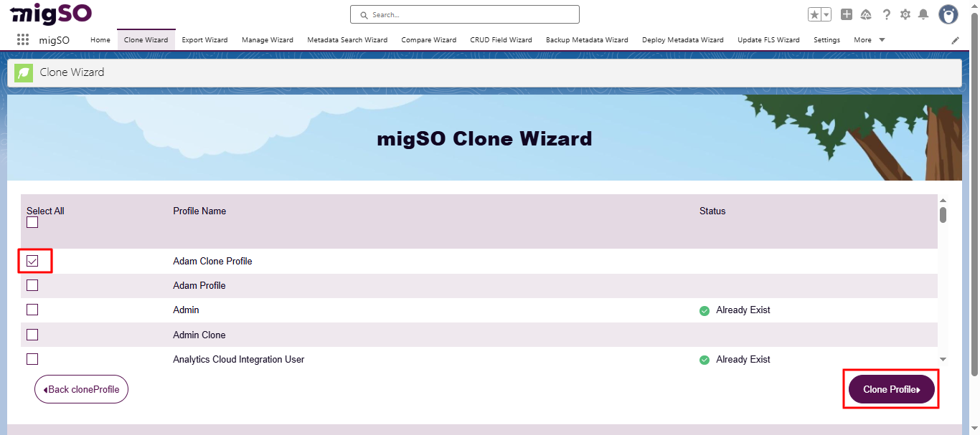
Task: Click the Status column header
Action: point(712,211)
